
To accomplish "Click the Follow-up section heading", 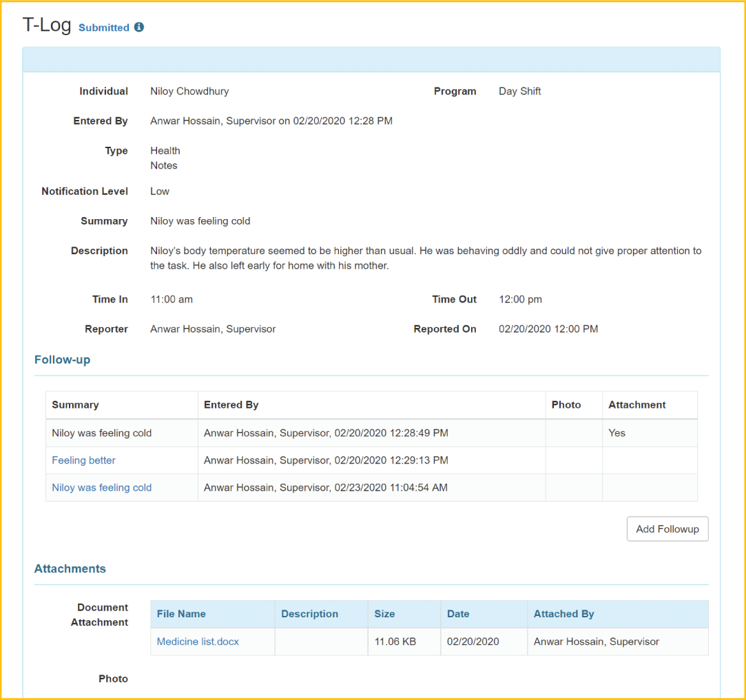I will (62, 360).
